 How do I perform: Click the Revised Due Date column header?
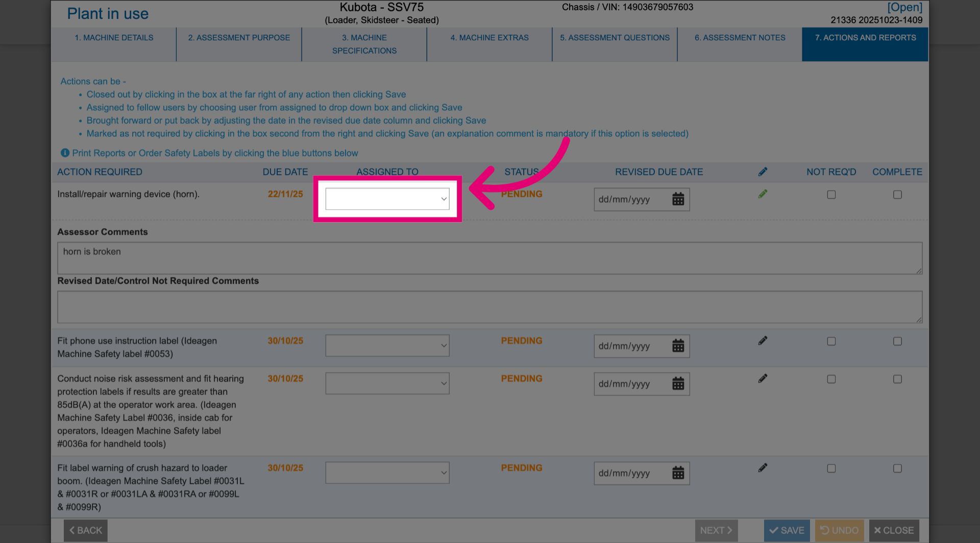659,172
